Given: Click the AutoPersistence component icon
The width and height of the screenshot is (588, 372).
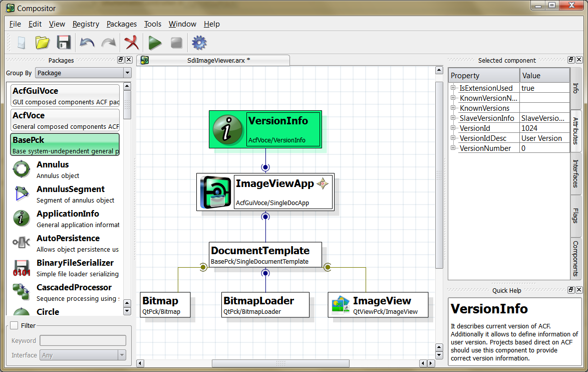Looking at the screenshot, I should [x=21, y=243].
